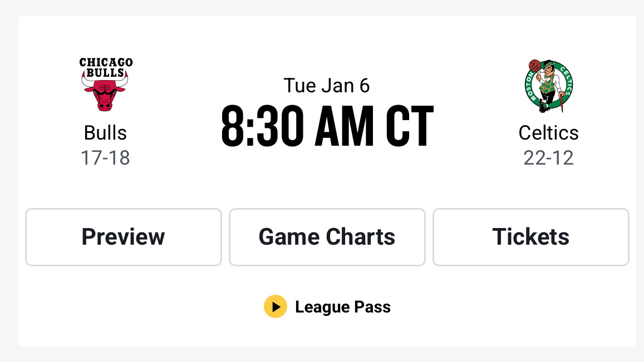Click the Bulls team name
The image size is (644, 362).
(105, 132)
